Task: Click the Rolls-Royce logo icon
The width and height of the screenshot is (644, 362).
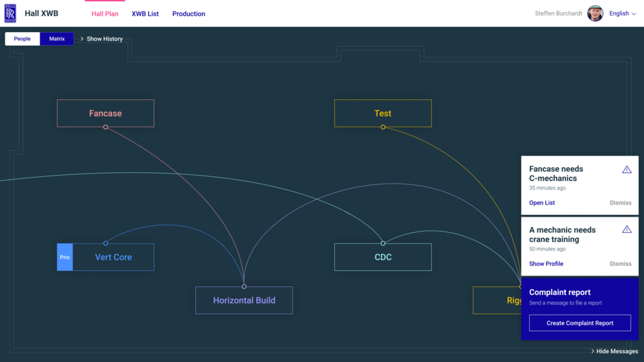Action: point(10,13)
